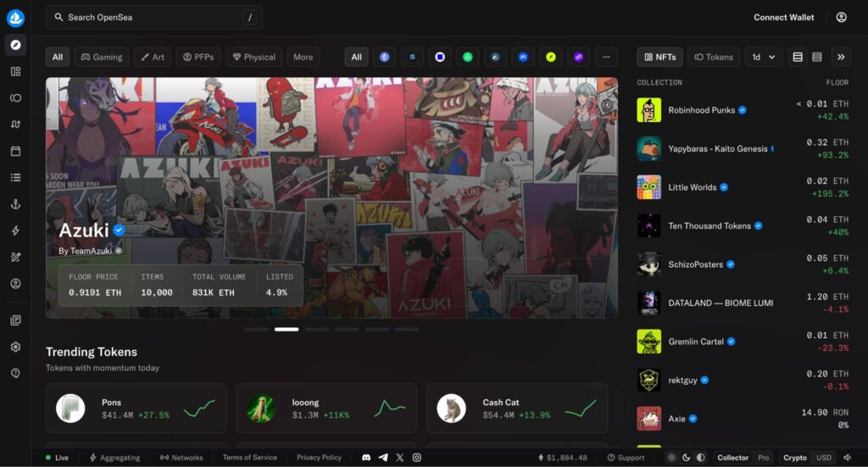Image resolution: width=868 pixels, height=467 pixels.
Task: Open the Instagram link icon
Action: click(417, 458)
